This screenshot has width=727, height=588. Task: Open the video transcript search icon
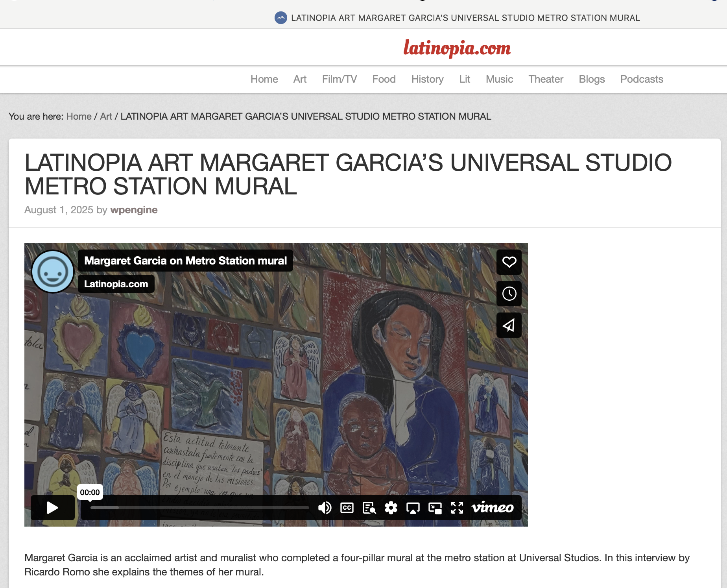(369, 508)
